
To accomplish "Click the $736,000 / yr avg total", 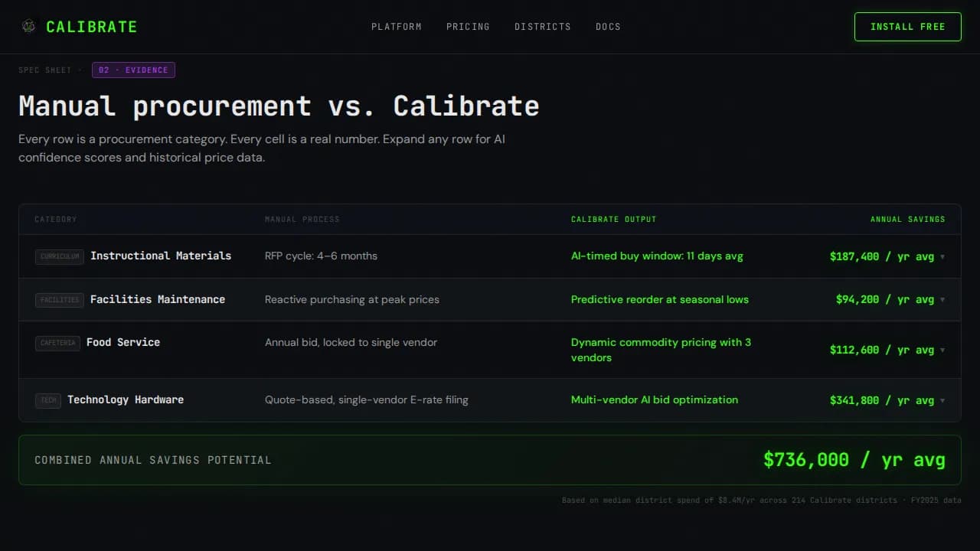I will pyautogui.click(x=854, y=460).
